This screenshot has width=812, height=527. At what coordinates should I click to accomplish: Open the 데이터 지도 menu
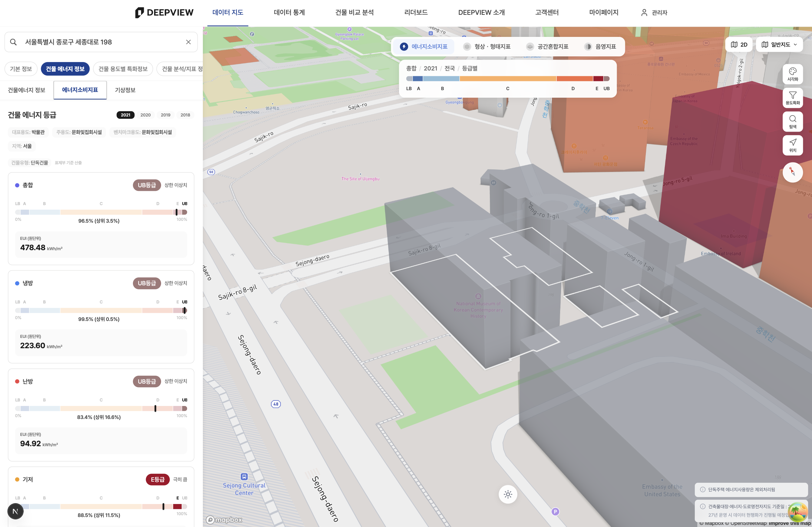[228, 13]
